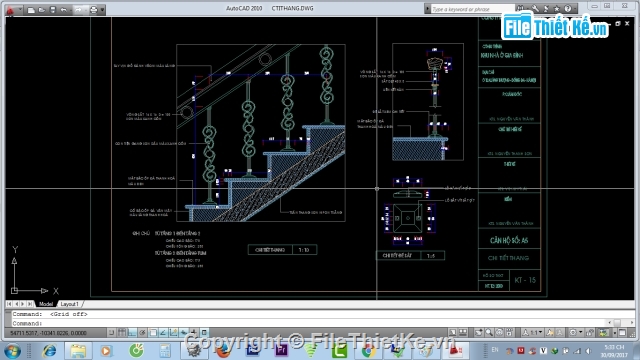
Task: Toggle Object Snap Tracking in status bar
Action: (x=163, y=333)
